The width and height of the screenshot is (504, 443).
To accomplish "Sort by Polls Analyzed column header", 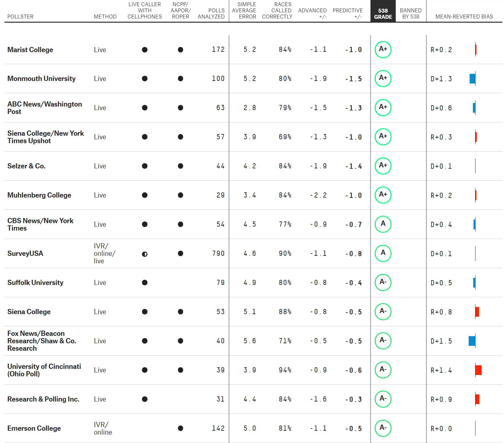I will pos(211,14).
